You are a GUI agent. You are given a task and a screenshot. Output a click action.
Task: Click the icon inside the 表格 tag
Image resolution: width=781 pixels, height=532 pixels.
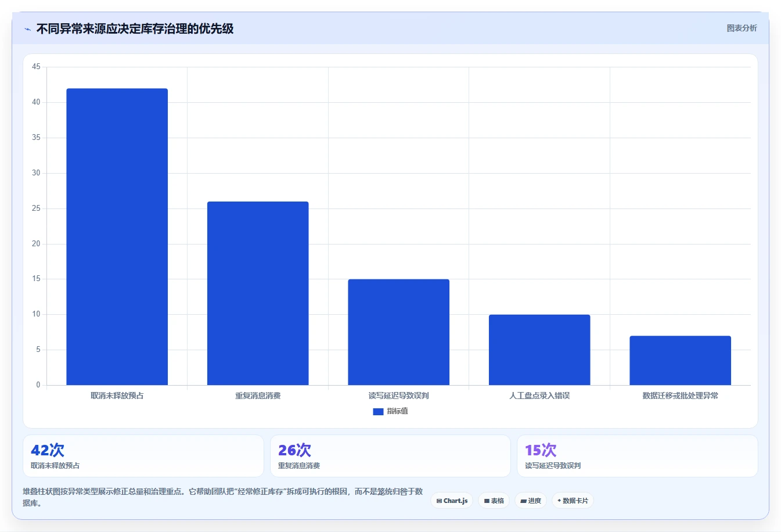pyautogui.click(x=487, y=501)
